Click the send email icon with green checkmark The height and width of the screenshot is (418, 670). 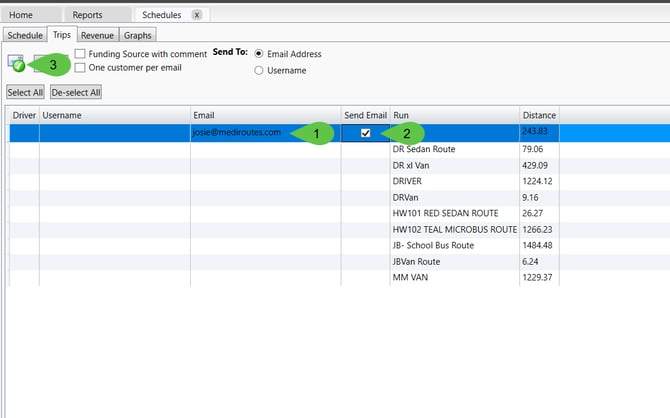click(x=16, y=63)
